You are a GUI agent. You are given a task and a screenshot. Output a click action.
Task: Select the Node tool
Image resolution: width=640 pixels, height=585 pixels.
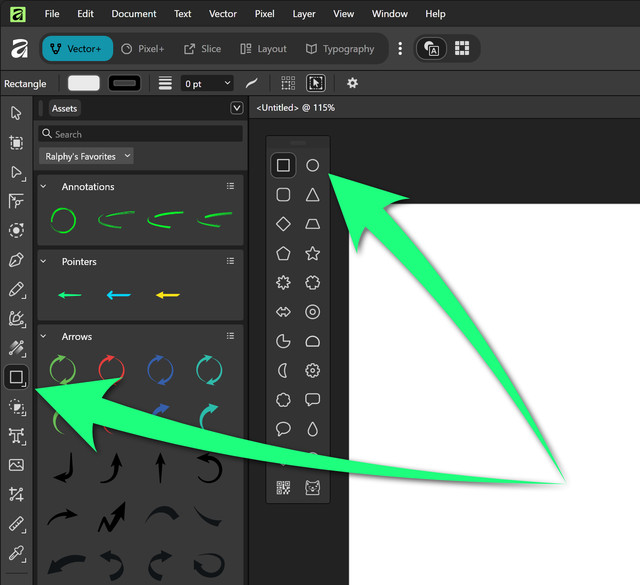(x=16, y=172)
